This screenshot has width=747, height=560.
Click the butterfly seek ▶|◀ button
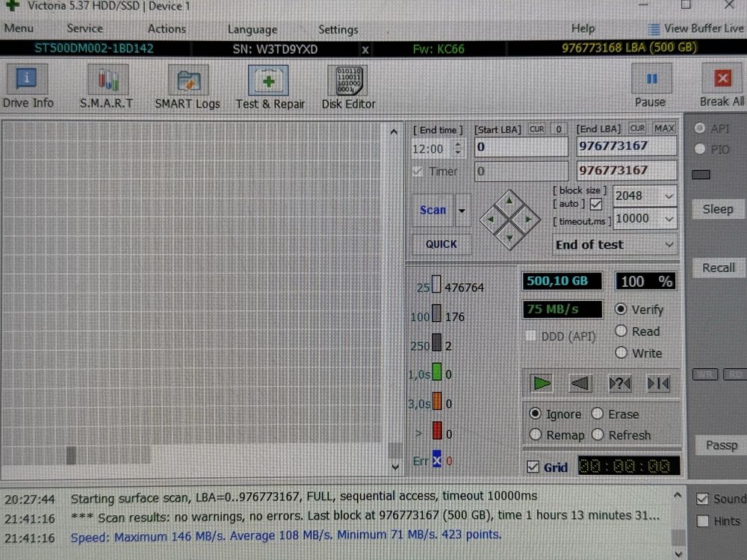click(658, 383)
